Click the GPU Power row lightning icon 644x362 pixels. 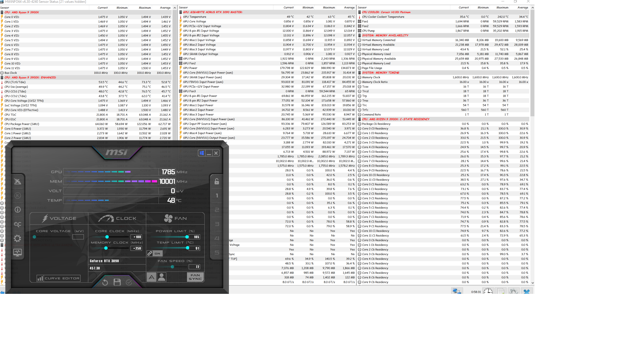click(181, 68)
